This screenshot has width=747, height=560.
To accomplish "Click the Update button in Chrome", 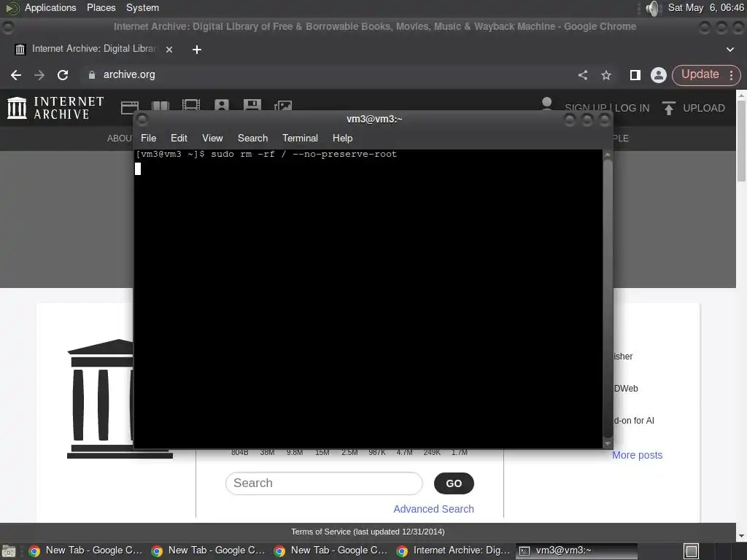I will (x=700, y=74).
